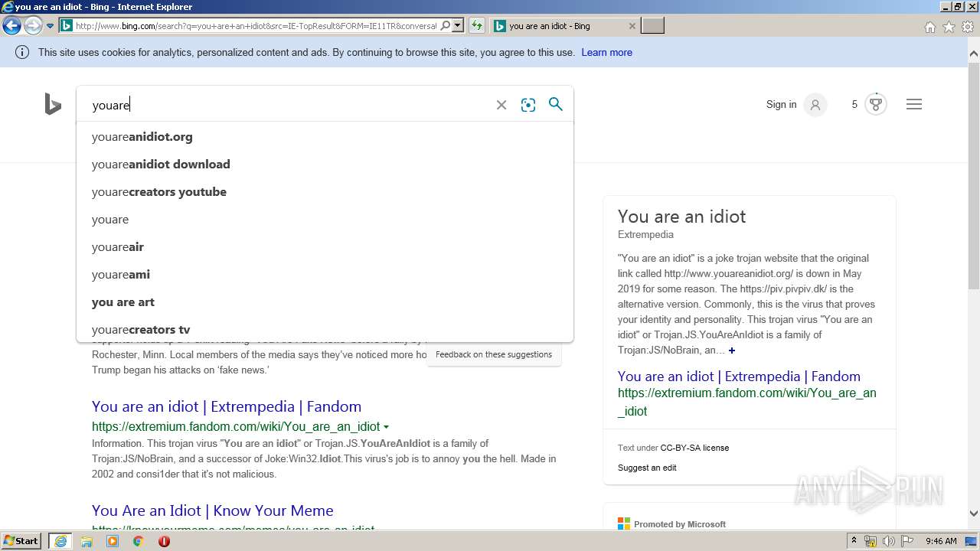Click Internet Explorer taskbar icon

[x=60, y=541]
